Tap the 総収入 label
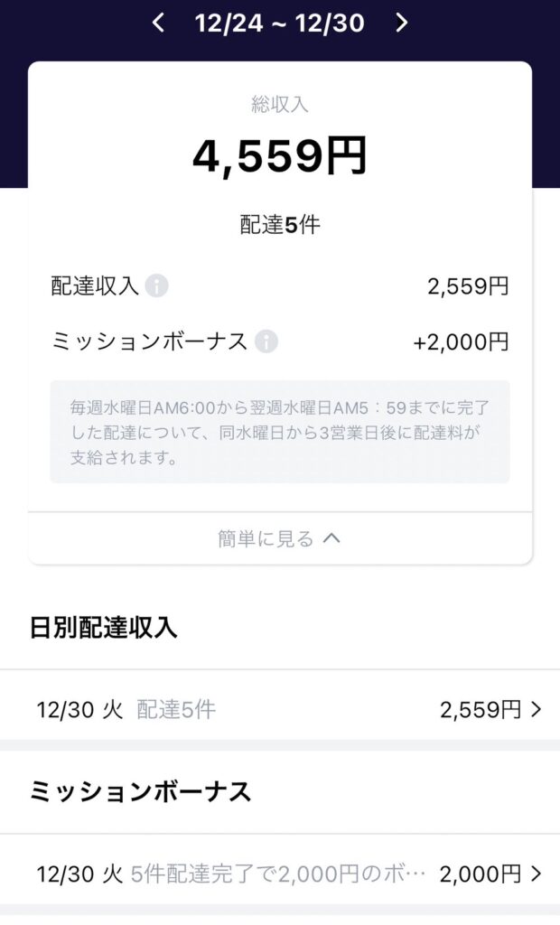The image size is (560, 925). [x=280, y=105]
